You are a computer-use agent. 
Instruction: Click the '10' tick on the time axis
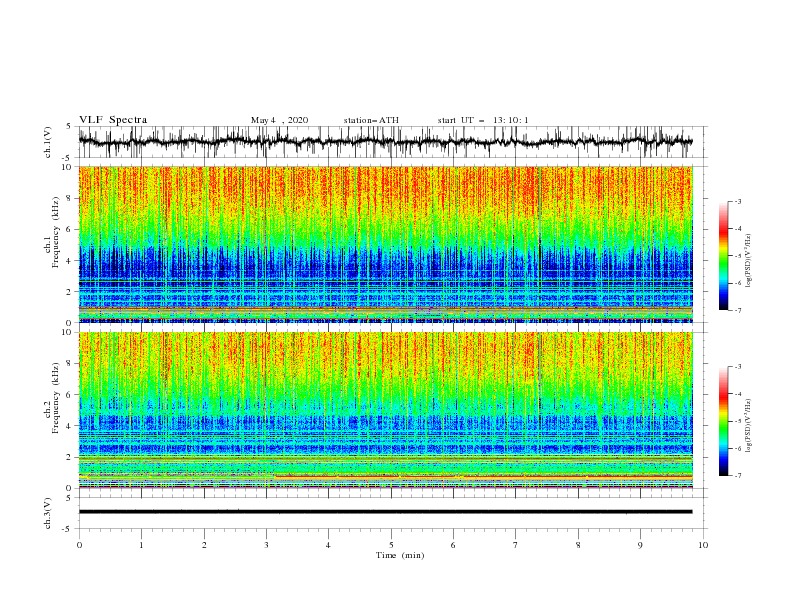point(703,545)
